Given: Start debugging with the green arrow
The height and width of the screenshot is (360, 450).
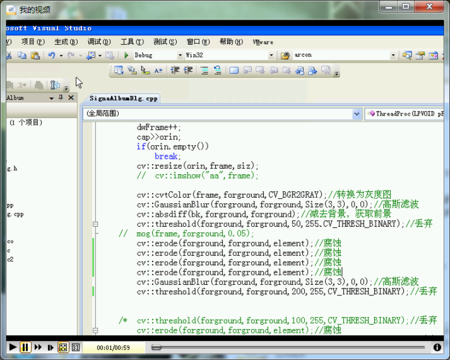Looking at the screenshot, I should [126, 55].
